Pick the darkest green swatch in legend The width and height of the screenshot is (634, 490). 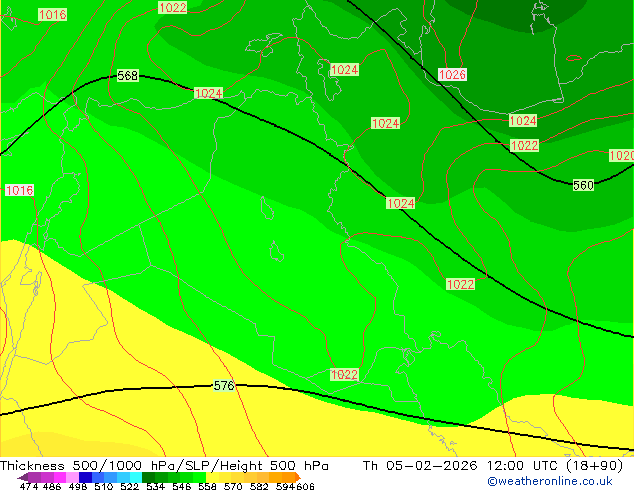pyautogui.click(x=148, y=477)
